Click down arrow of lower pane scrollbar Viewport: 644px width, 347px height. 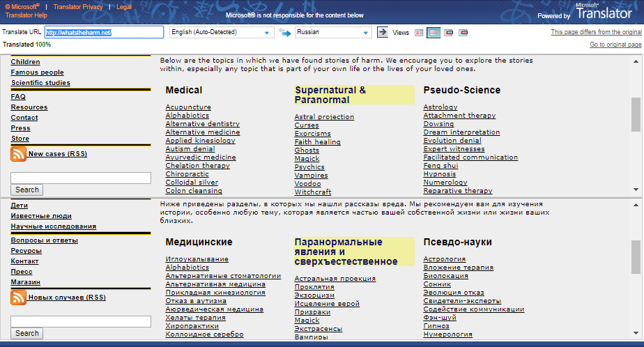(x=636, y=333)
